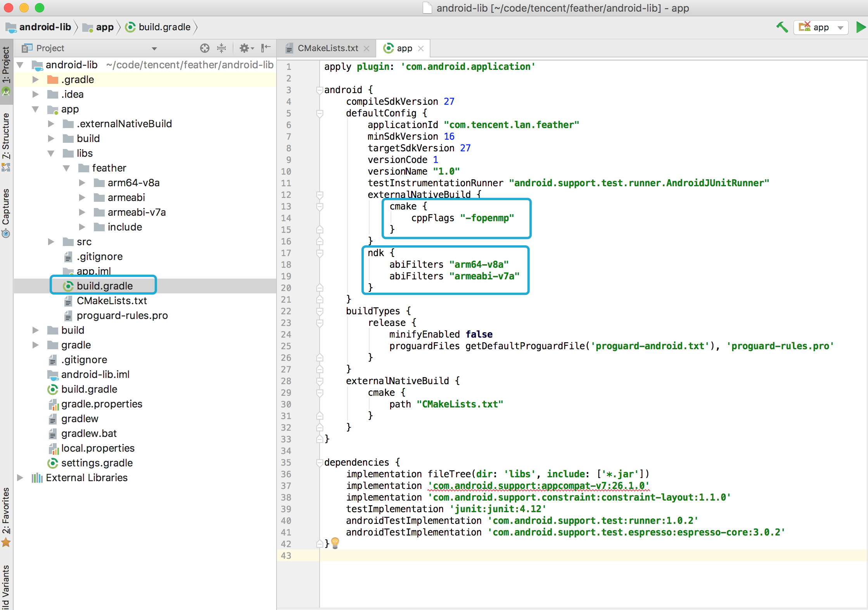This screenshot has height=610, width=868.
Task: Expand the arm64-v8a folder
Action: pos(82,183)
